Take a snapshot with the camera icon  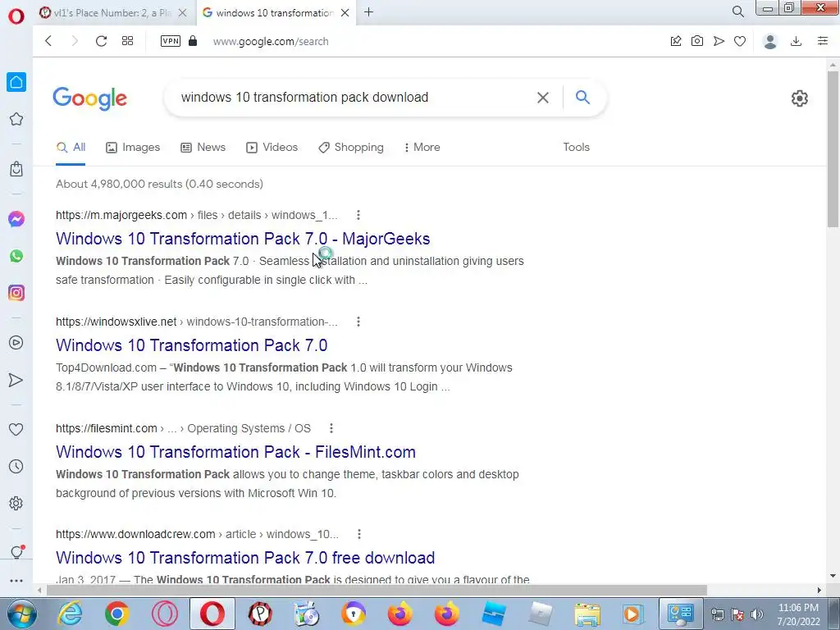click(697, 41)
